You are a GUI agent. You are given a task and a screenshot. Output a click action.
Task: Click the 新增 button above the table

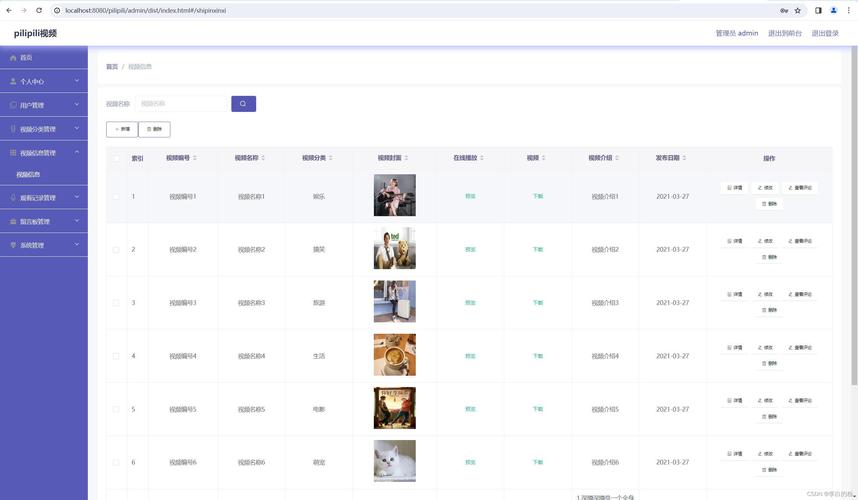coord(122,129)
